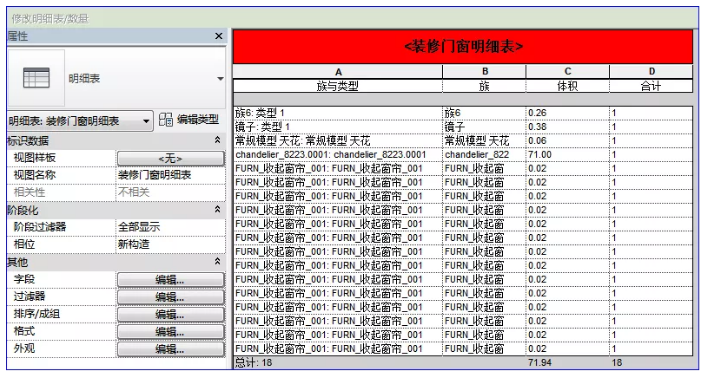Click 编辑 button for 过滤器
709x376 pixels.
(170, 297)
